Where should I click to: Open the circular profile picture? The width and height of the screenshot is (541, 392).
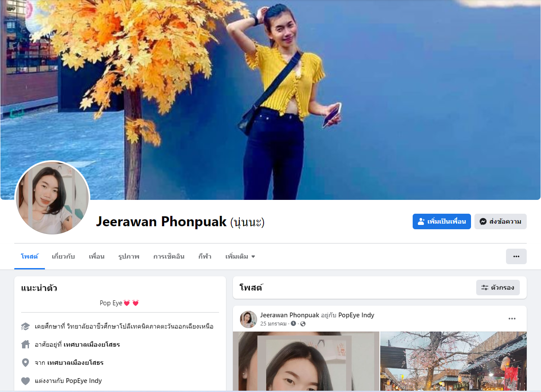(x=52, y=198)
